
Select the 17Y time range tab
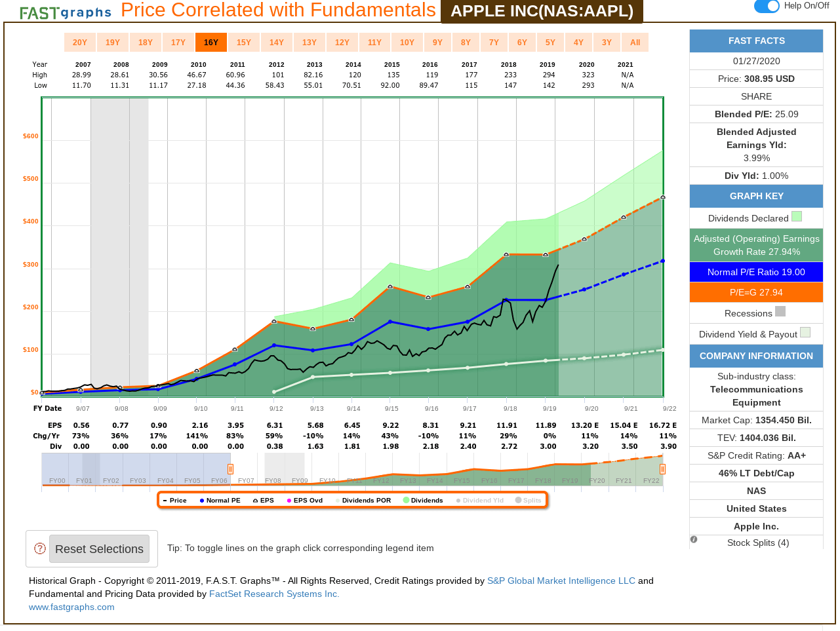[178, 43]
